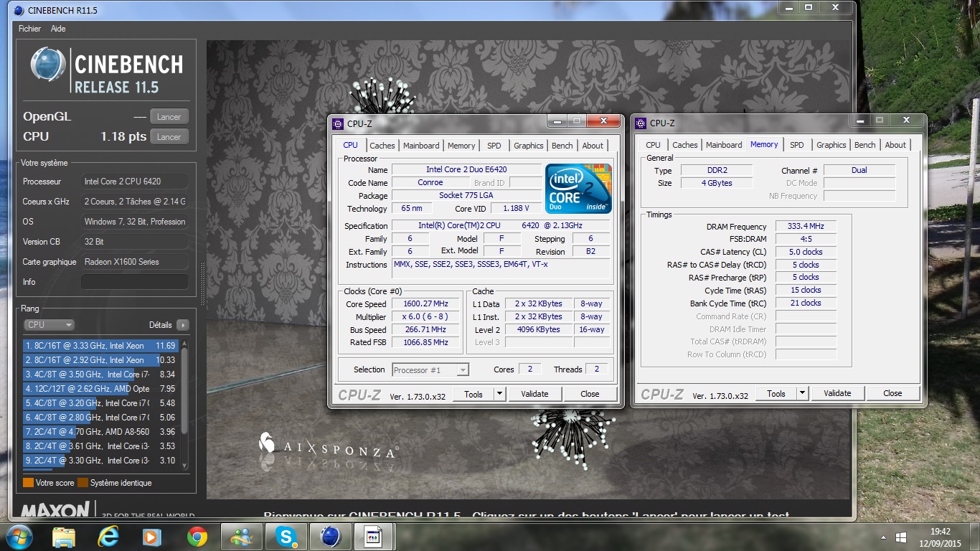Click Tools button in CPU-Z Memory window
980x551 pixels.
tap(776, 393)
